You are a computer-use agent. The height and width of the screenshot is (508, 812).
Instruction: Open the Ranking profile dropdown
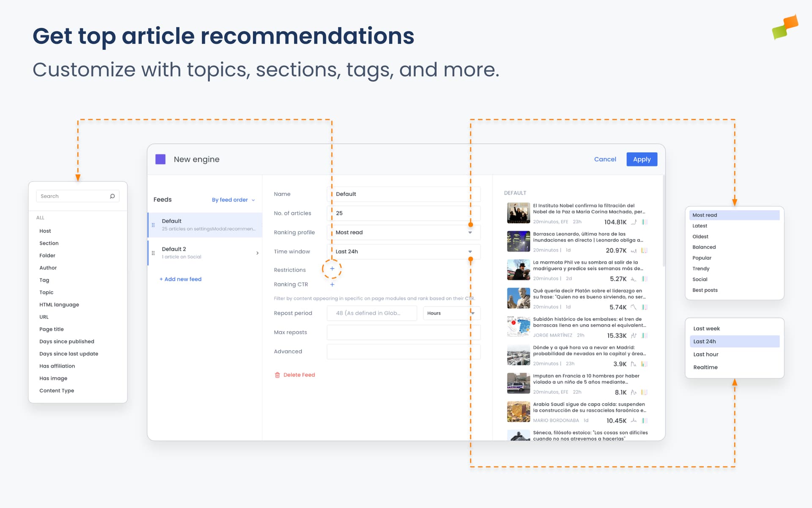point(470,233)
